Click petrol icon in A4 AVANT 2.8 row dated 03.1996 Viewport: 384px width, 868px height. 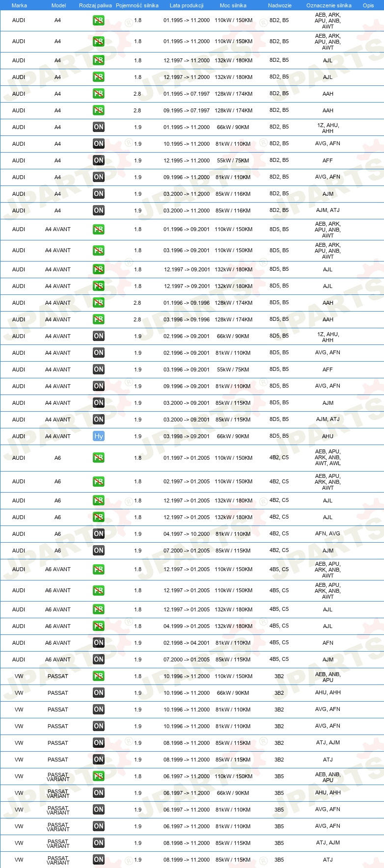coord(99,319)
